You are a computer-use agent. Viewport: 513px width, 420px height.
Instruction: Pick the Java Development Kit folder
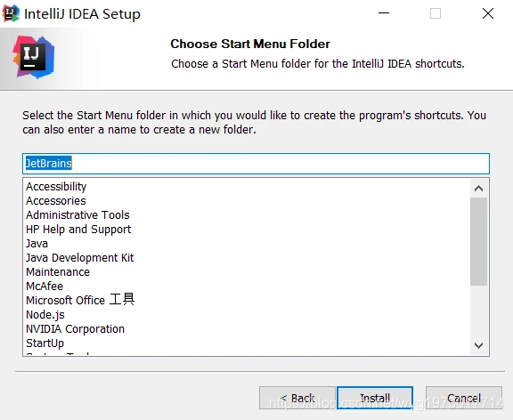point(80,257)
